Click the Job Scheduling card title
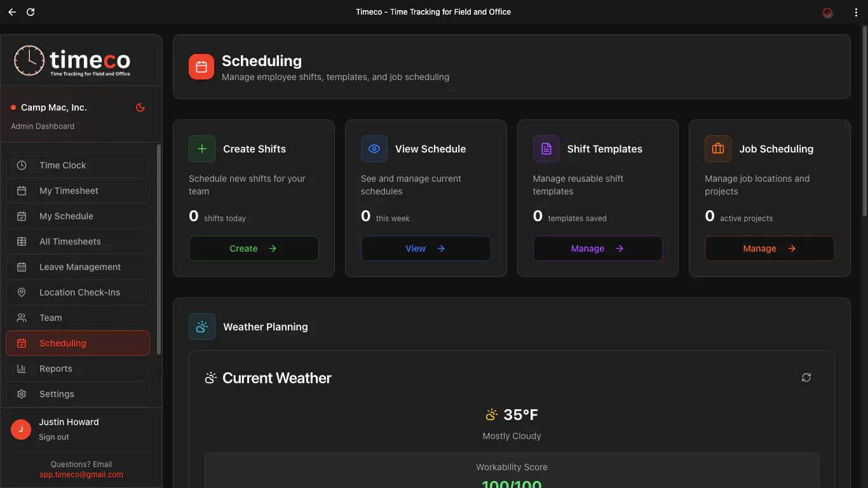Viewport: 868px width, 488px height. (776, 149)
